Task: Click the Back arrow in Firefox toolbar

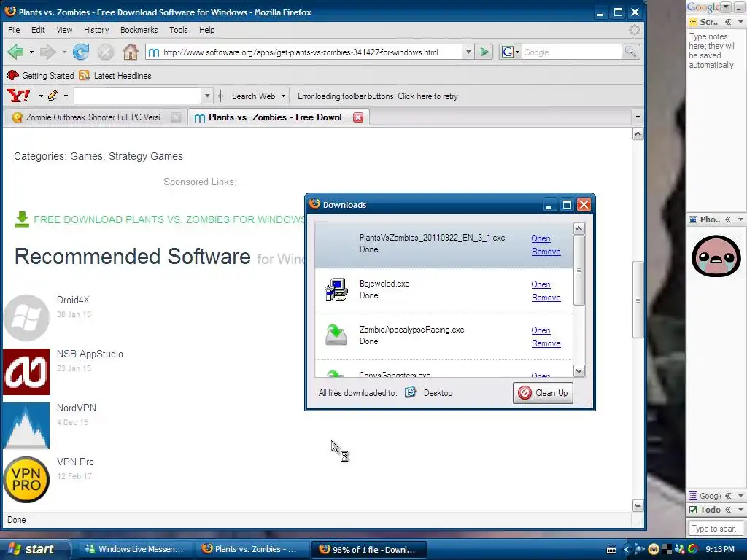Action: [16, 52]
